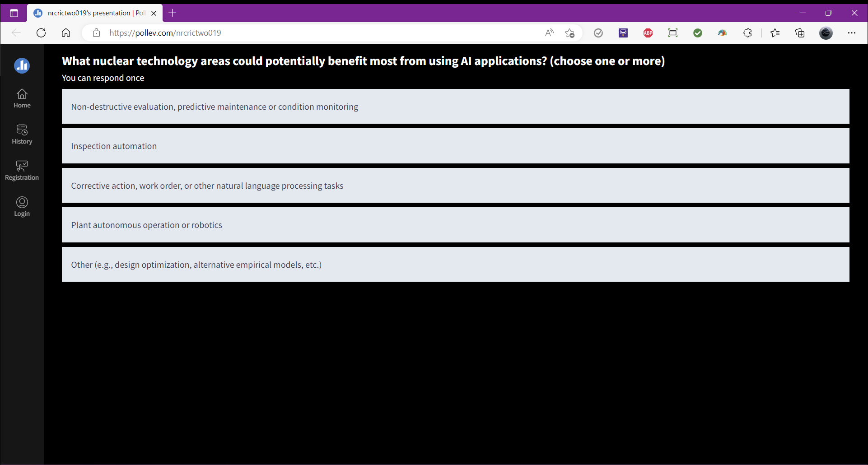
Task: Click the green checkmark extension icon
Action: point(698,33)
